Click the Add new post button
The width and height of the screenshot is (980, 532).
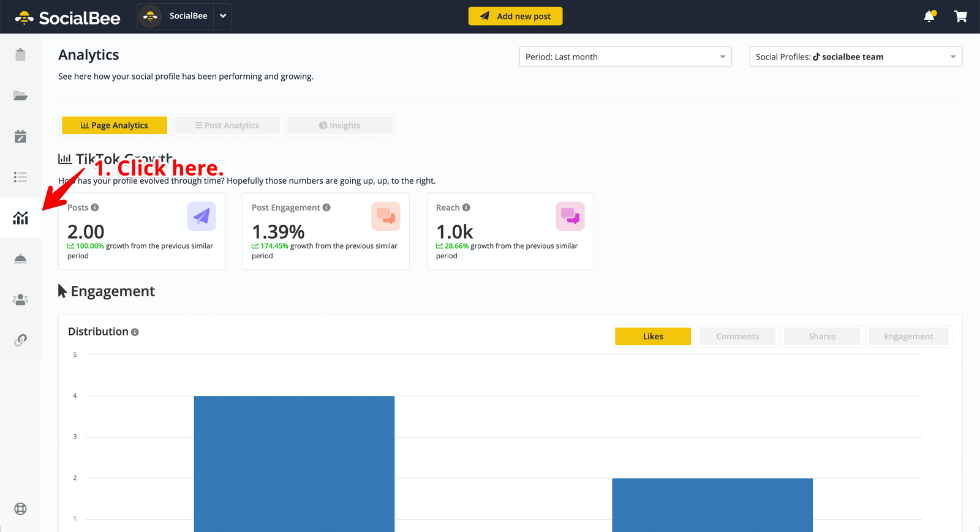point(515,16)
